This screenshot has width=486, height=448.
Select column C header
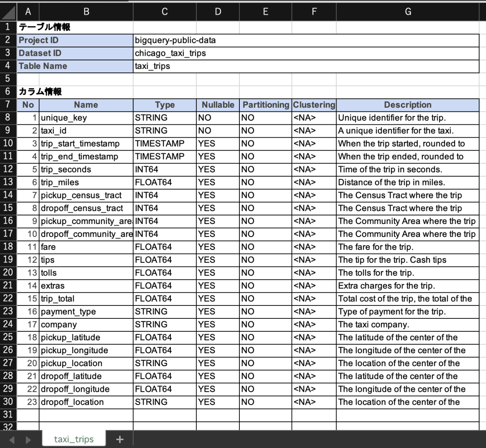point(164,12)
